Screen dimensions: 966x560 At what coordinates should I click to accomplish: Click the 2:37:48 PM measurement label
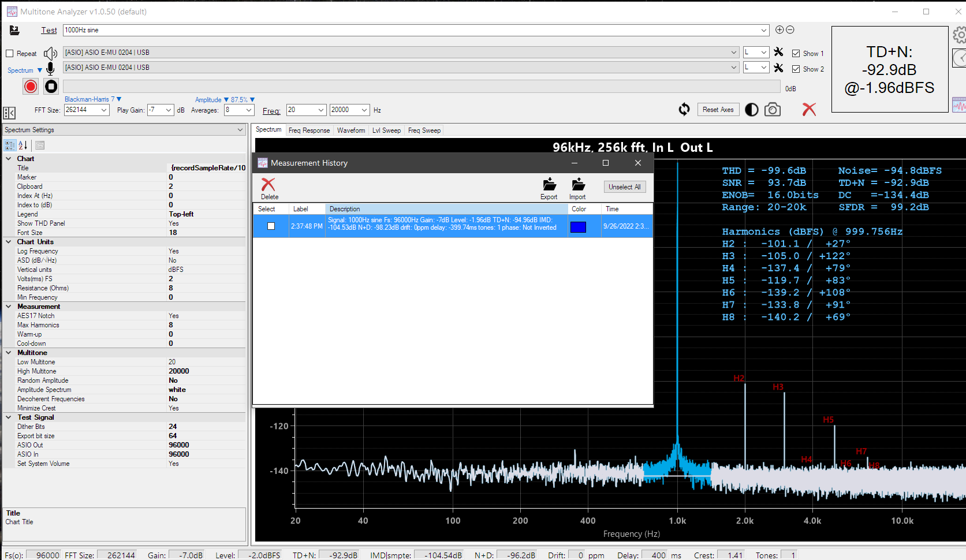point(307,226)
